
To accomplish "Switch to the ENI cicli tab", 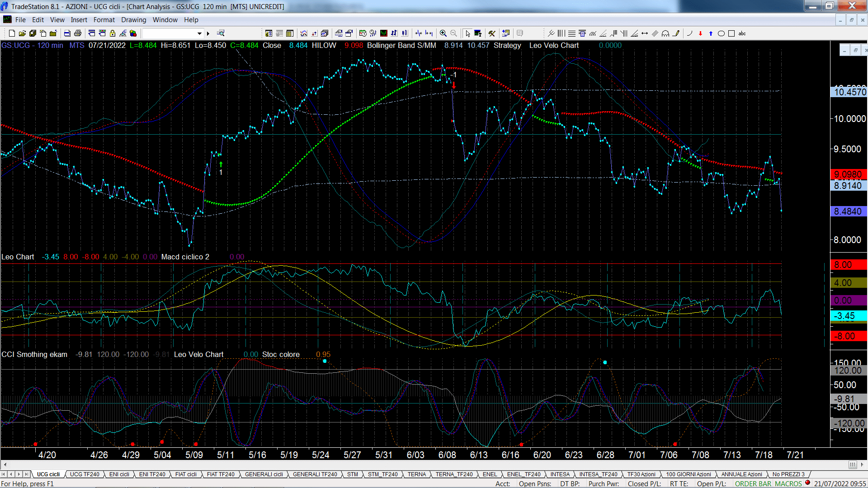I will [x=119, y=474].
